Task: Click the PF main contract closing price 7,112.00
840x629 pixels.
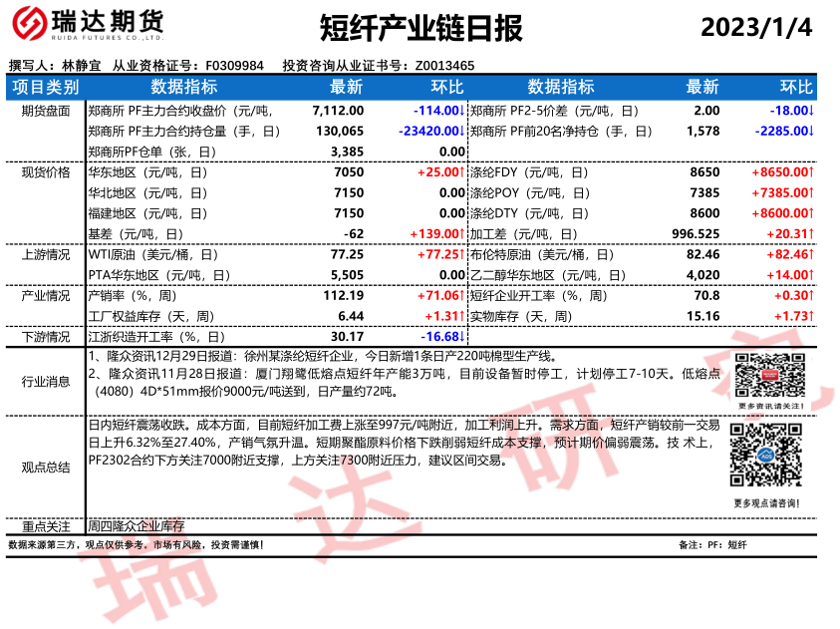Action: (x=338, y=111)
